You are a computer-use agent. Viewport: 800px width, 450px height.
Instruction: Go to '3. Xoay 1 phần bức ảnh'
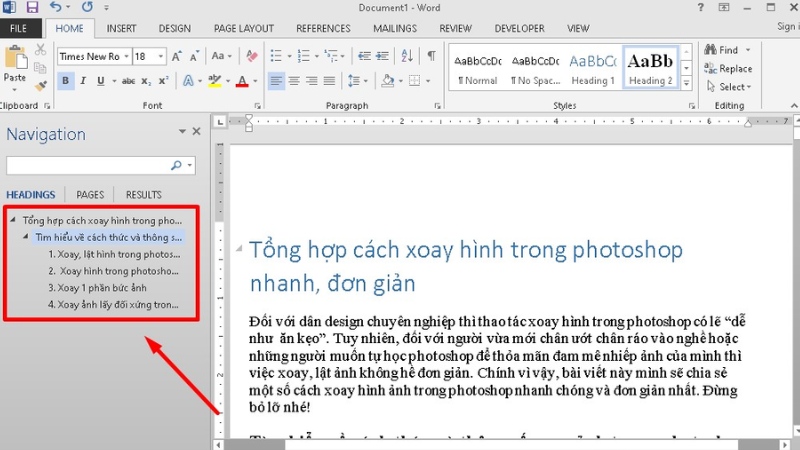click(x=97, y=288)
